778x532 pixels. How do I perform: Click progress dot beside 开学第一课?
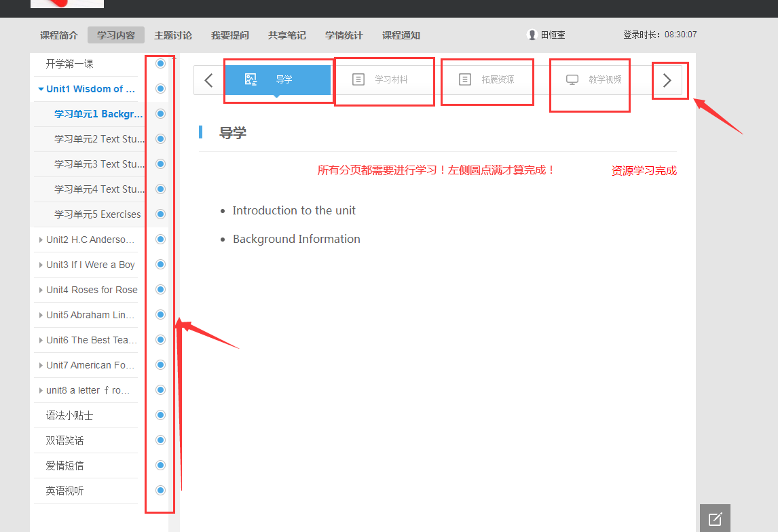pyautogui.click(x=161, y=64)
